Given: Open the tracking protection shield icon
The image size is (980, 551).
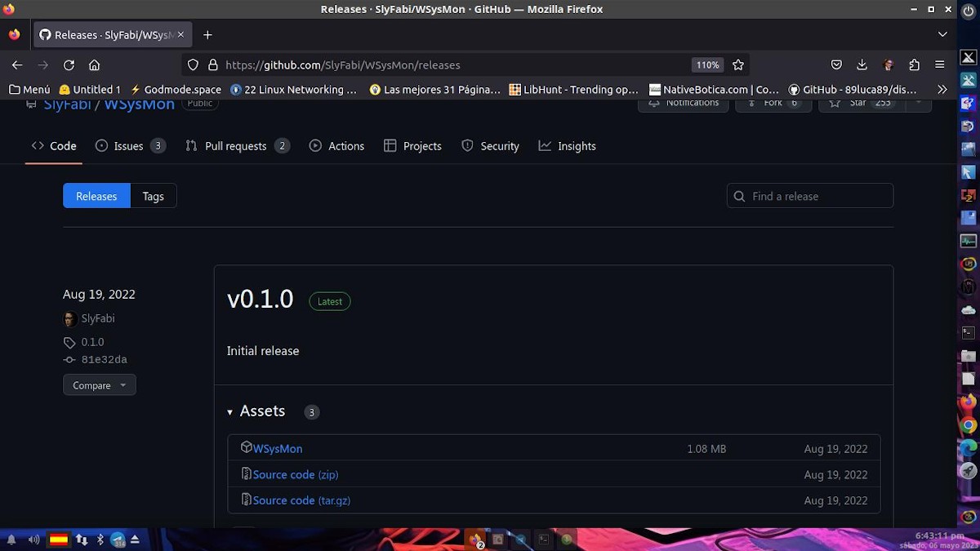Looking at the screenshot, I should tap(194, 64).
